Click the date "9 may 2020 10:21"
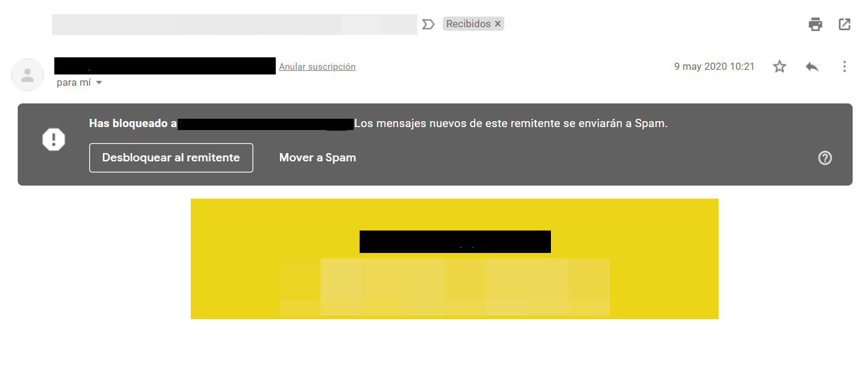The width and height of the screenshot is (868, 383). coord(714,67)
